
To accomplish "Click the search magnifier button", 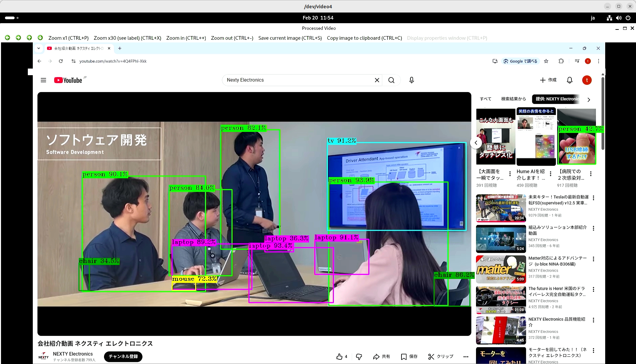I will click(391, 80).
